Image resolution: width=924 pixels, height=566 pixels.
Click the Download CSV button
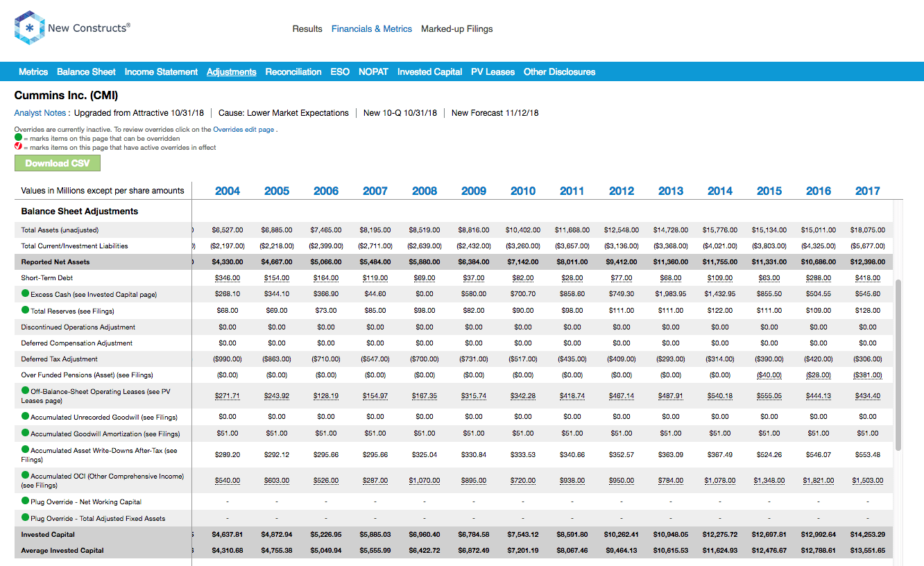[x=58, y=163]
